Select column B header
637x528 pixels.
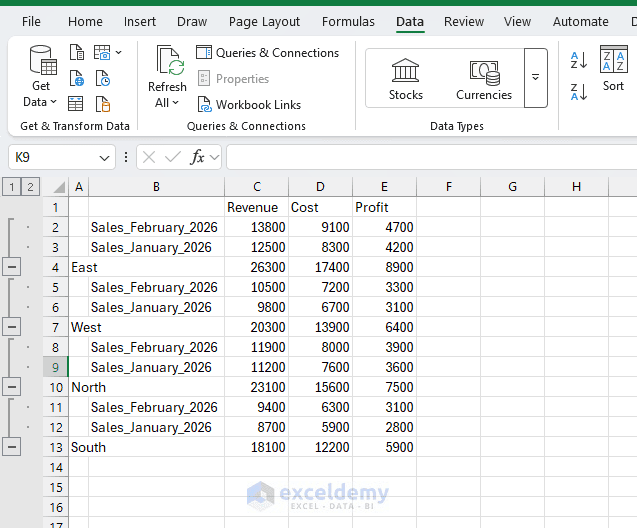point(156,187)
